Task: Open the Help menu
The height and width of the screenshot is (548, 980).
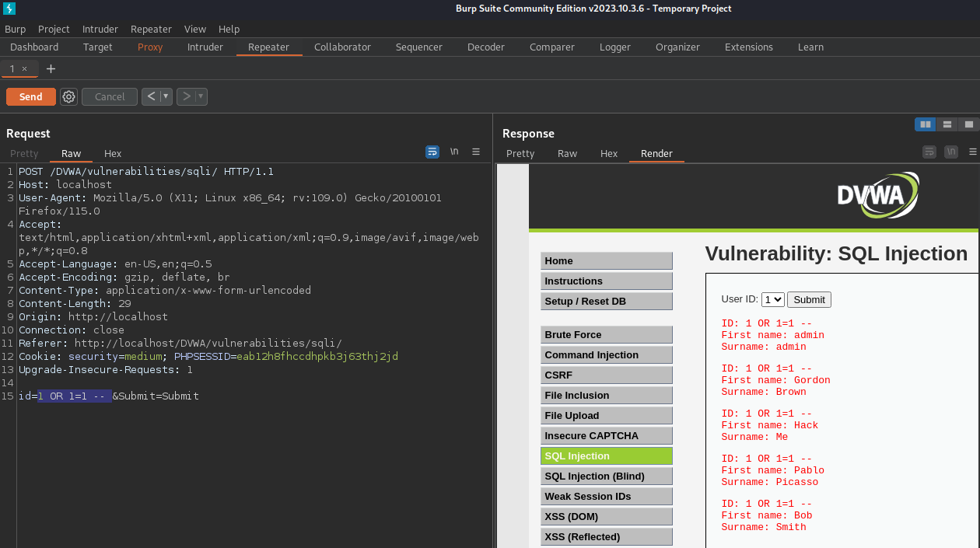Action: pos(229,29)
